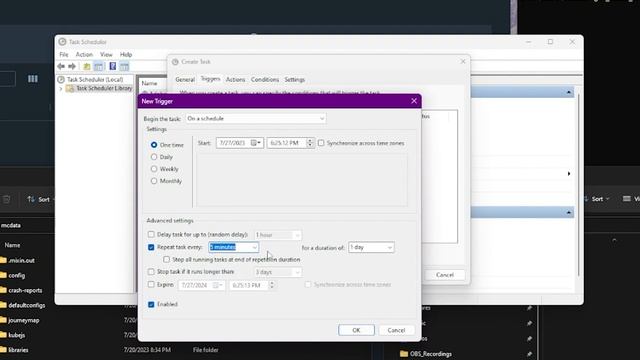
Task: Uncheck Repeat task every checkbox
Action: (151, 247)
